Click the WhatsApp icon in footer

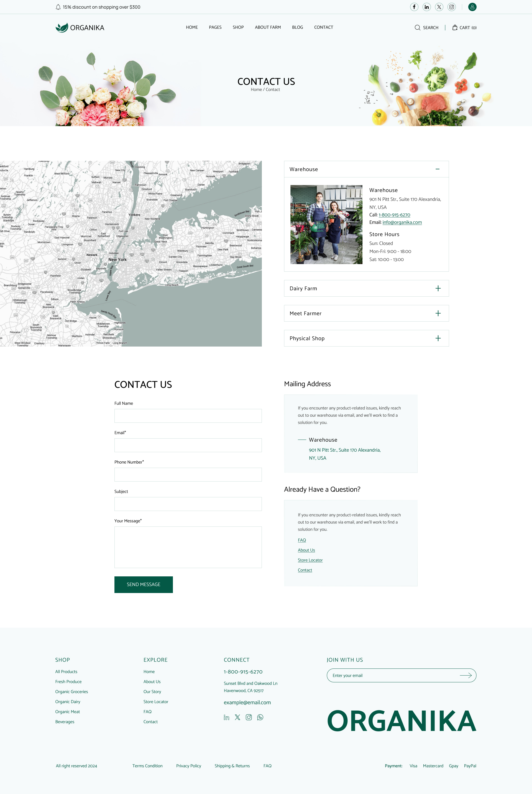tap(260, 717)
